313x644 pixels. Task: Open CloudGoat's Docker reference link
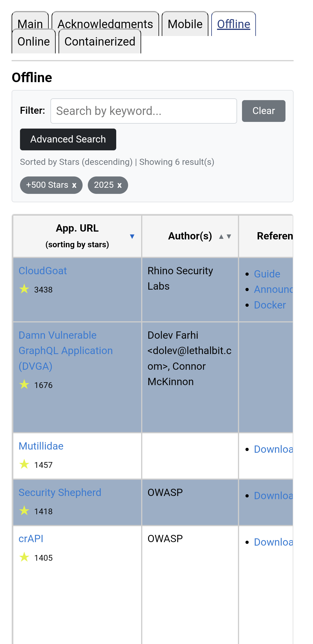pos(270,305)
